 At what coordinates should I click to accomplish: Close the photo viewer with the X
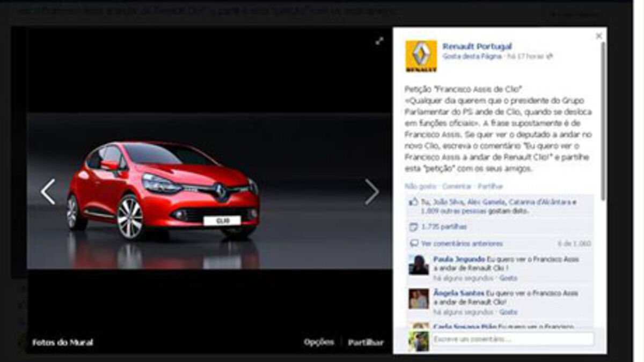click(x=599, y=36)
